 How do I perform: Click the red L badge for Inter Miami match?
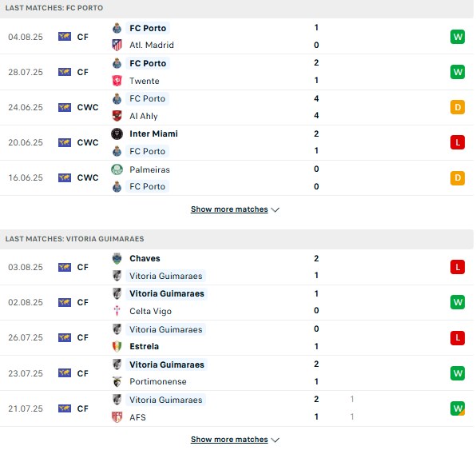pyautogui.click(x=458, y=142)
